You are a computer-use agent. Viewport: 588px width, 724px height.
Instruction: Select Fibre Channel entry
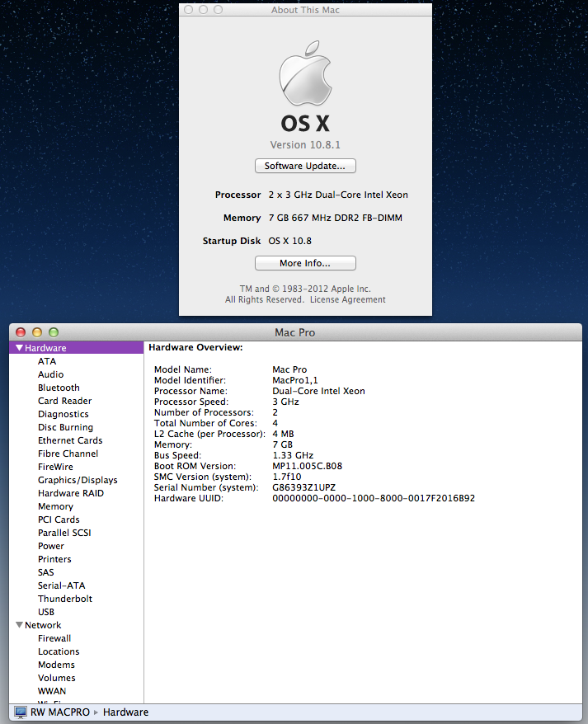click(x=68, y=454)
